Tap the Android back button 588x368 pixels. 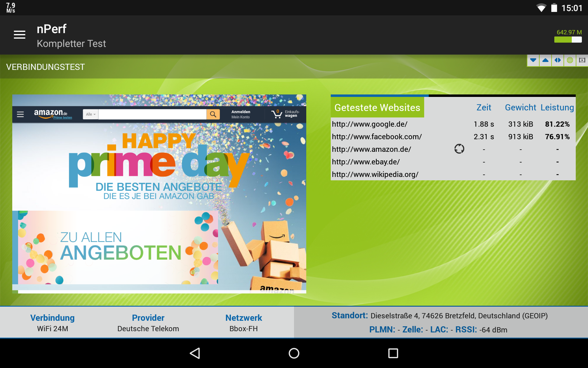point(195,353)
